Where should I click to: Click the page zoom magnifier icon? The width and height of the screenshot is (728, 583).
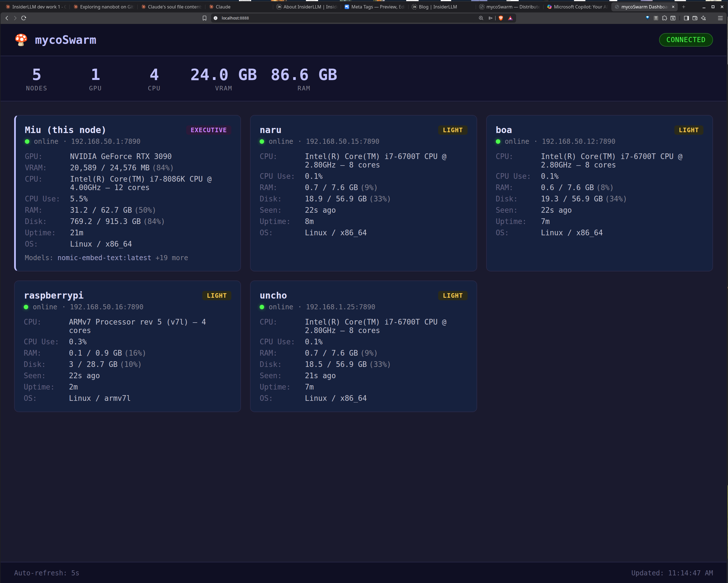point(481,18)
